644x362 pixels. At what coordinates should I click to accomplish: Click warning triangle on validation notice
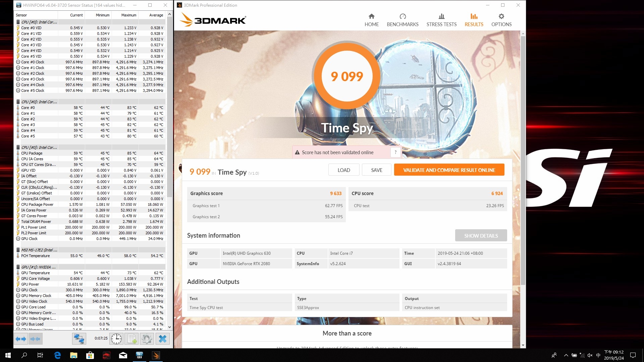coord(297,153)
